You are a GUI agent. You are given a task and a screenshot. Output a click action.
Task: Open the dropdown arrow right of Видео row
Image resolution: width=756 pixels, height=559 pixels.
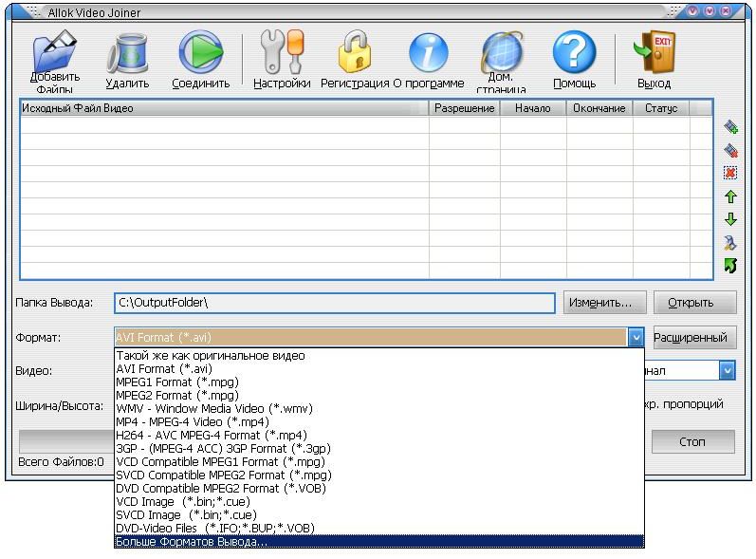tap(727, 371)
